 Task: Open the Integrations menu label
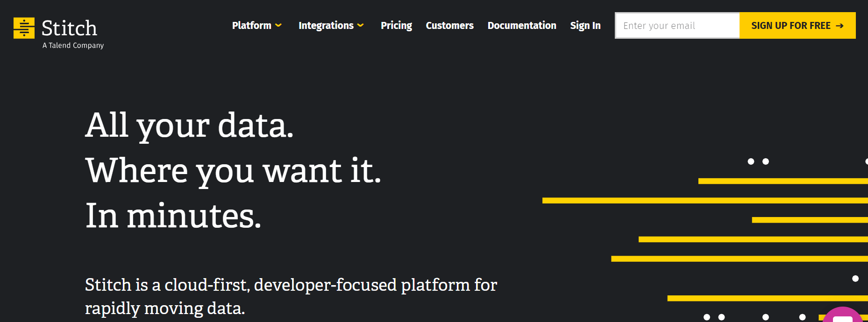click(326, 26)
